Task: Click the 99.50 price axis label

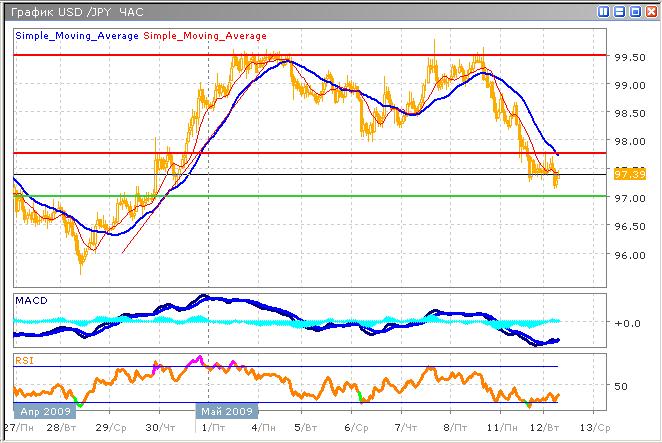Action: [626, 57]
